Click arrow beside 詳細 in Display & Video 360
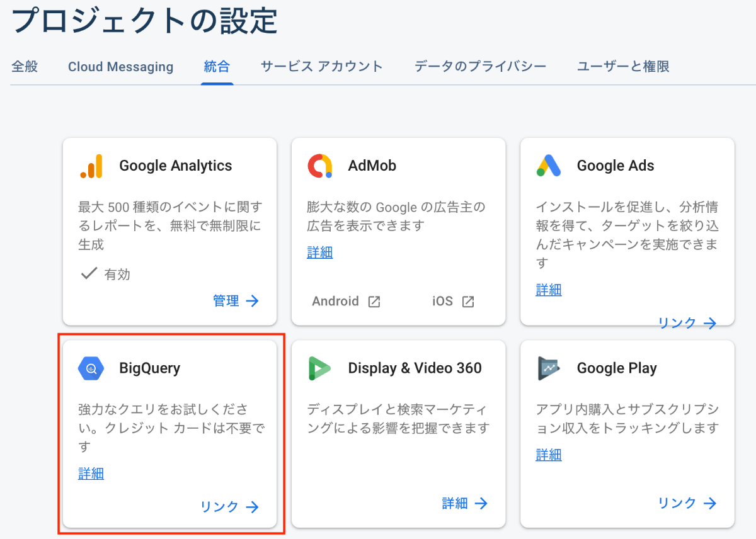756x539 pixels. tap(481, 503)
